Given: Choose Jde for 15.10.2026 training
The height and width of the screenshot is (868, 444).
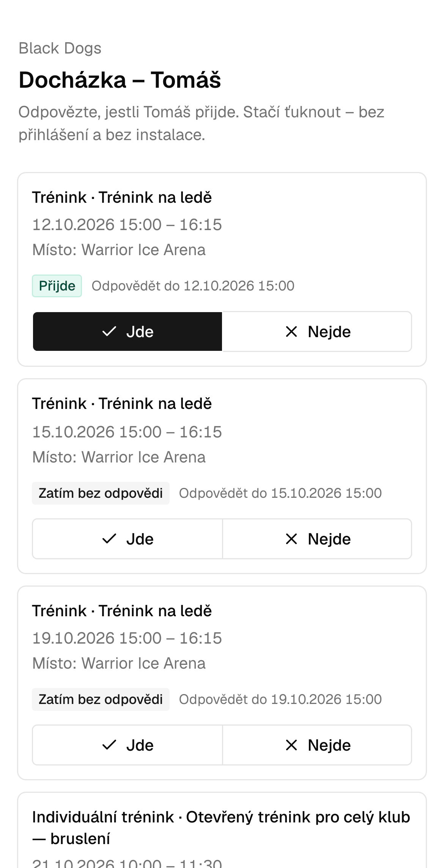Looking at the screenshot, I should pyautogui.click(x=128, y=539).
